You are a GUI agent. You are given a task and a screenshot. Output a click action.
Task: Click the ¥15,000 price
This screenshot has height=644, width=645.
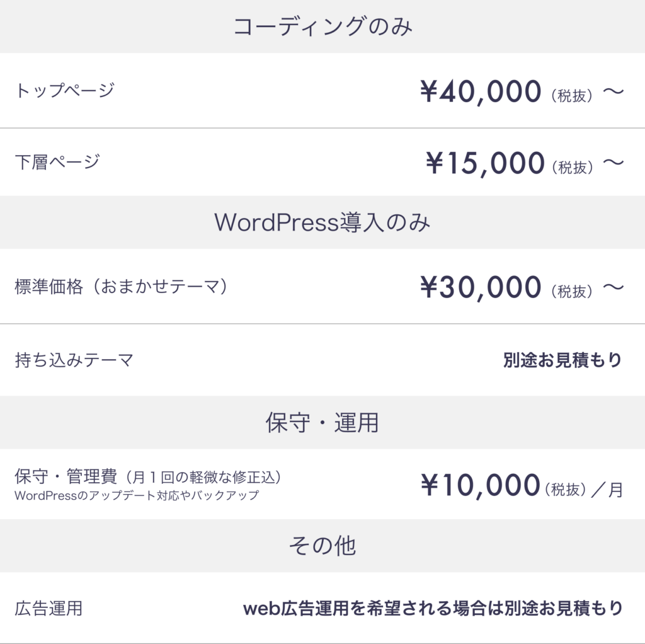click(485, 164)
